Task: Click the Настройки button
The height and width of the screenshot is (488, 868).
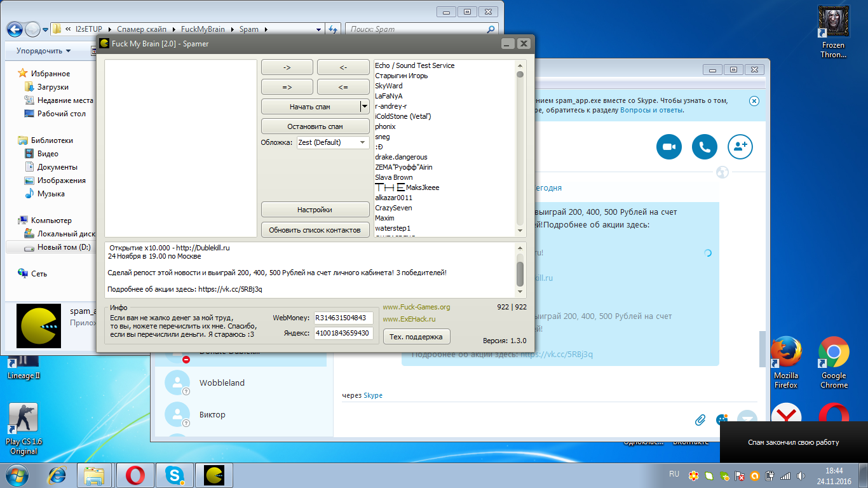Action: coord(315,210)
